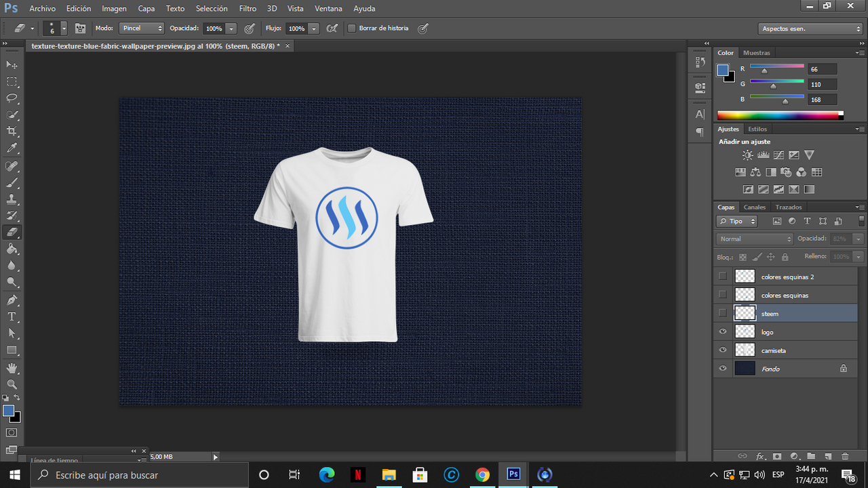Switch to the Muestras tab
Screen dimensions: 868x488
[x=757, y=53]
